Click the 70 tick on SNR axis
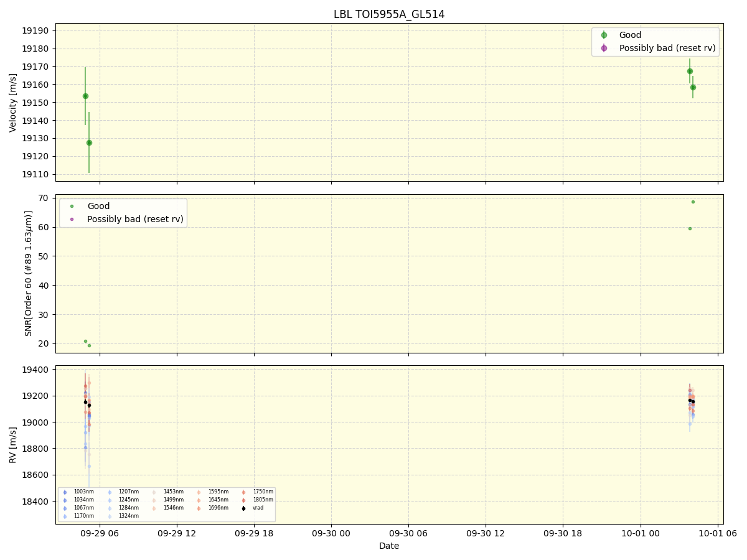747x560 pixels. click(45, 198)
